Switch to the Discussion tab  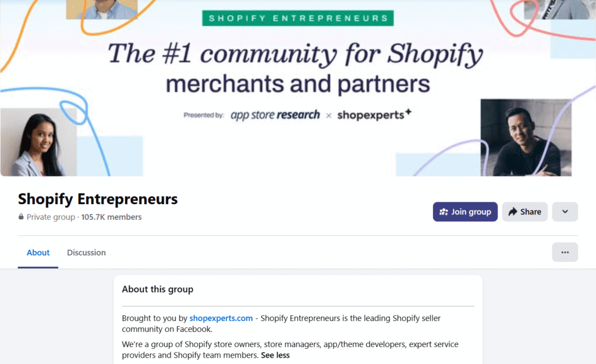pos(86,252)
